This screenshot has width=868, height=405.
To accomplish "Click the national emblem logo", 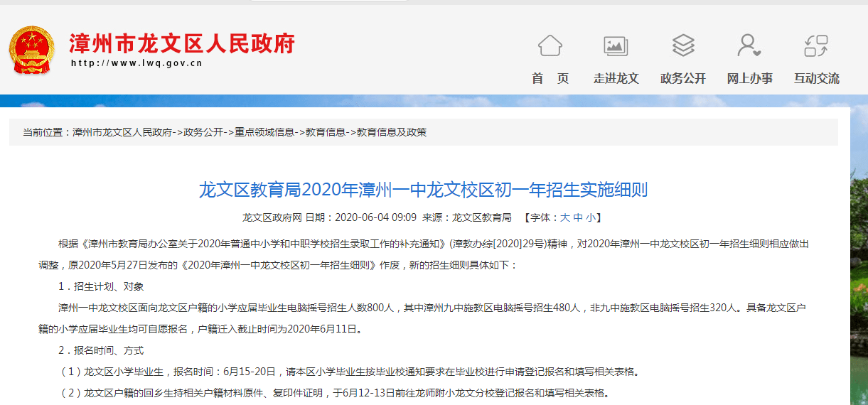I will point(32,50).
